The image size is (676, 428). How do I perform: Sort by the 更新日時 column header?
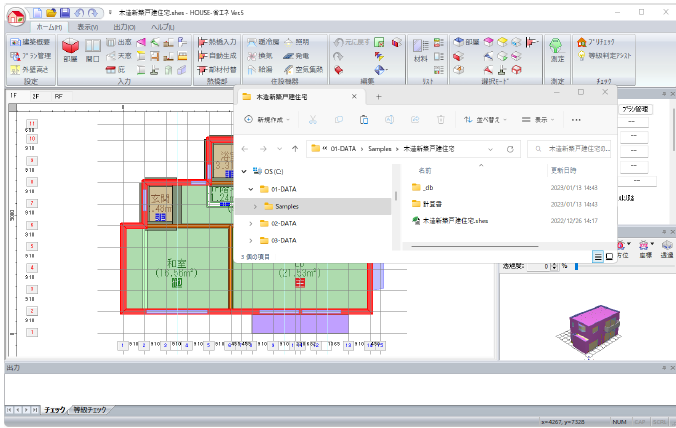[563, 171]
